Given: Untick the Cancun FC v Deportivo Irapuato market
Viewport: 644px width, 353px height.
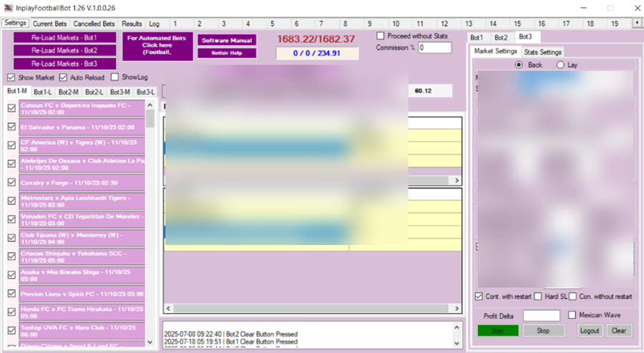Looking at the screenshot, I should 11,108.
